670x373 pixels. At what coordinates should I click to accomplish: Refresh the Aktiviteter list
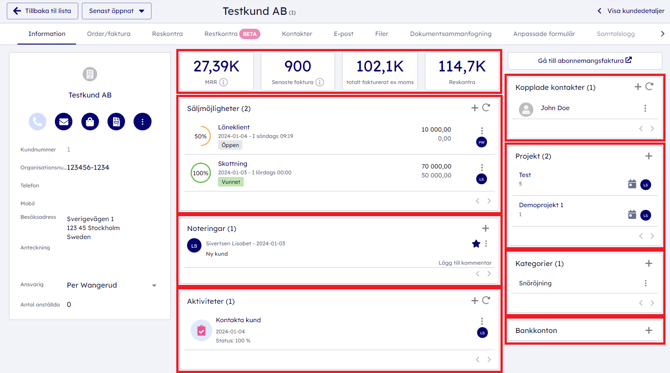[x=486, y=301]
